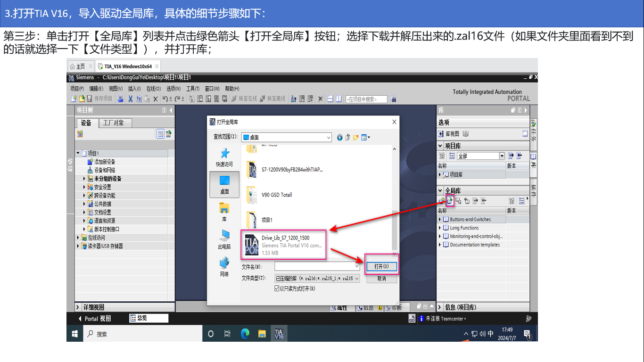Expand the Long Functions library
Viewport: 644px width, 362px height.
[440, 228]
